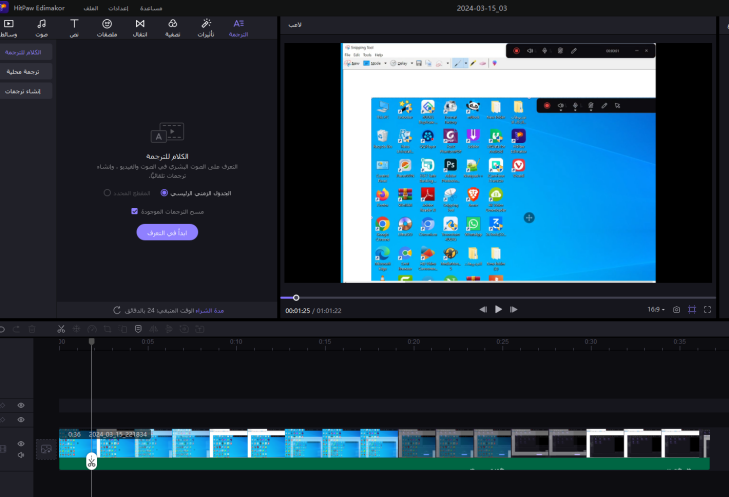The width and height of the screenshot is (729, 497).
Task: Open the نص text tab
Action: (74, 28)
